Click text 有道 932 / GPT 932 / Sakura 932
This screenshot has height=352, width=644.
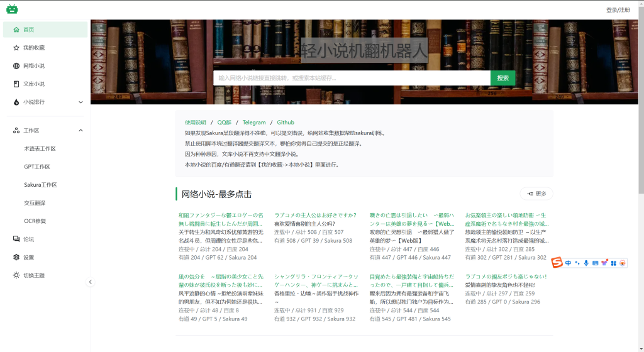[x=314, y=319]
